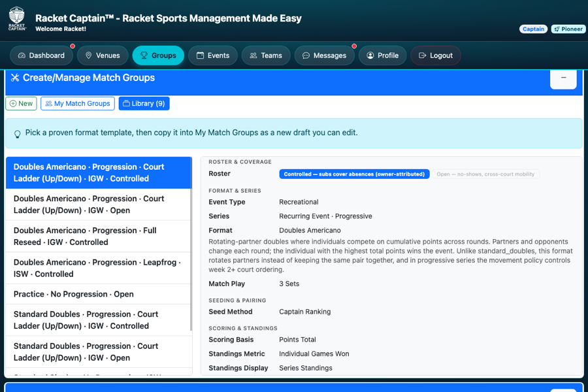The height and width of the screenshot is (392, 588).
Task: Click the Dashboard gauge icon
Action: [x=22, y=56]
